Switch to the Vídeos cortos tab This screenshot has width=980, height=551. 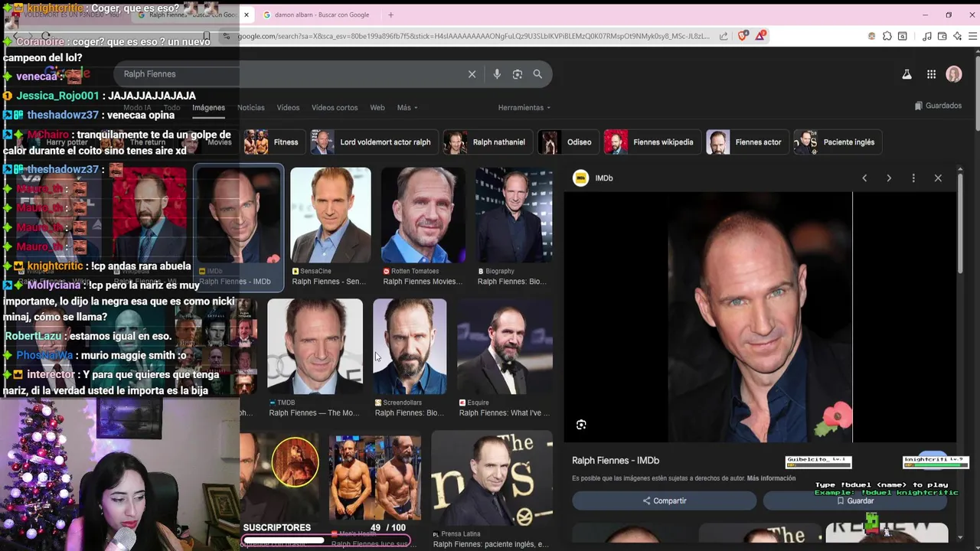tap(335, 108)
